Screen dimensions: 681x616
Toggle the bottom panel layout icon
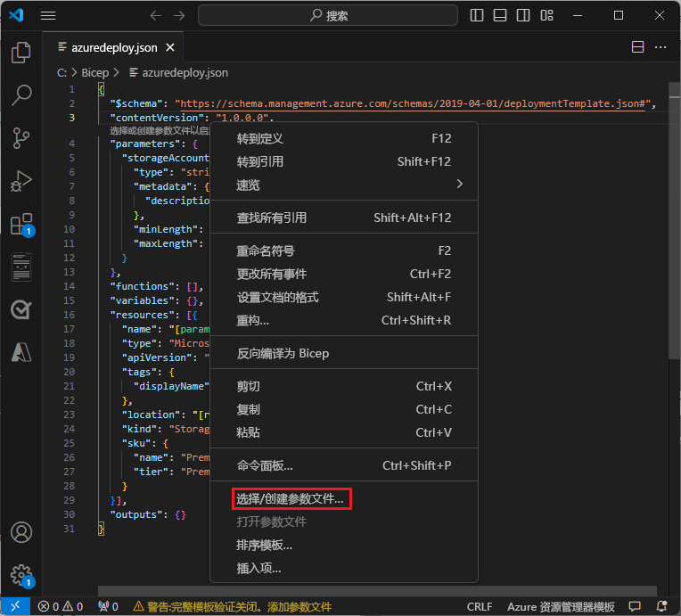[500, 16]
